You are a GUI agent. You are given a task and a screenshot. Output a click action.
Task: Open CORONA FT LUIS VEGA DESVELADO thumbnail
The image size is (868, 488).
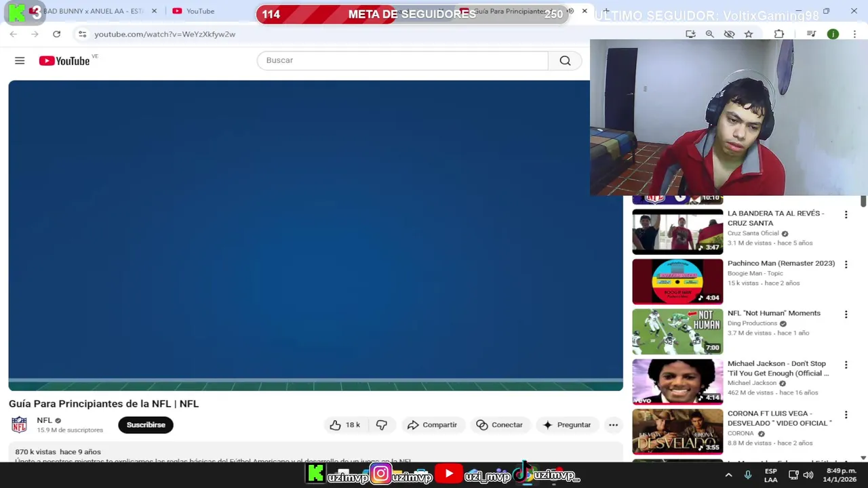pyautogui.click(x=677, y=432)
